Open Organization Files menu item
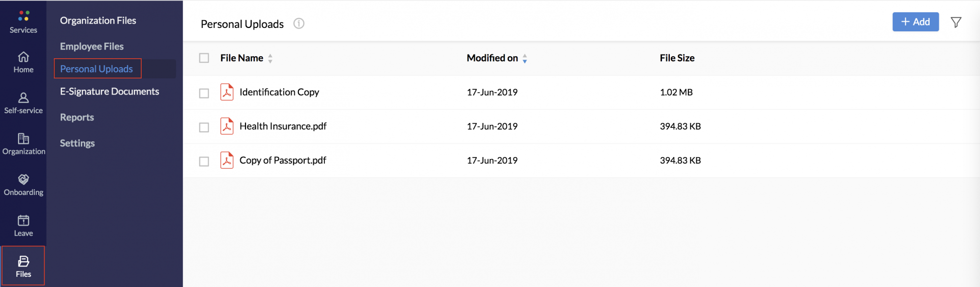This screenshot has height=287, width=980. 98,21
